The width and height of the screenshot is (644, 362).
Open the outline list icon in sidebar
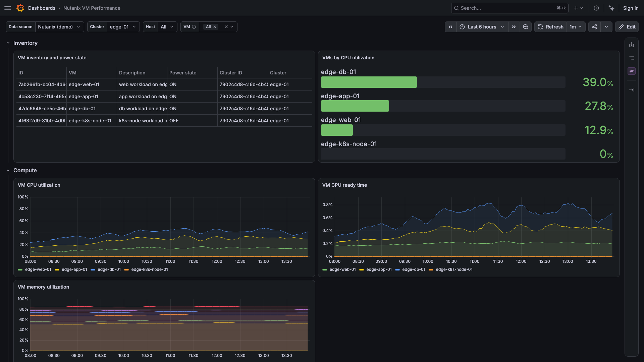(632, 58)
